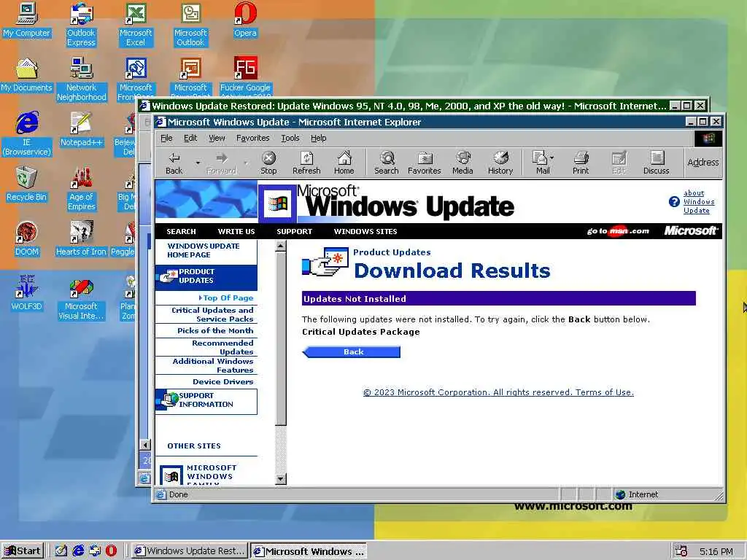This screenshot has width=747, height=560.
Task: Open Critical Updates and Service Packs link
Action: (212, 315)
